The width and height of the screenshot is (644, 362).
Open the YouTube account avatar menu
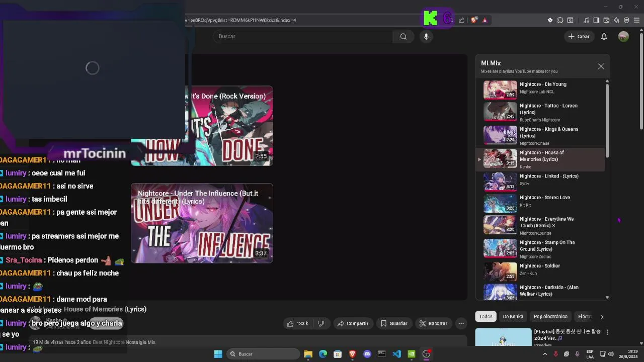tap(623, 36)
